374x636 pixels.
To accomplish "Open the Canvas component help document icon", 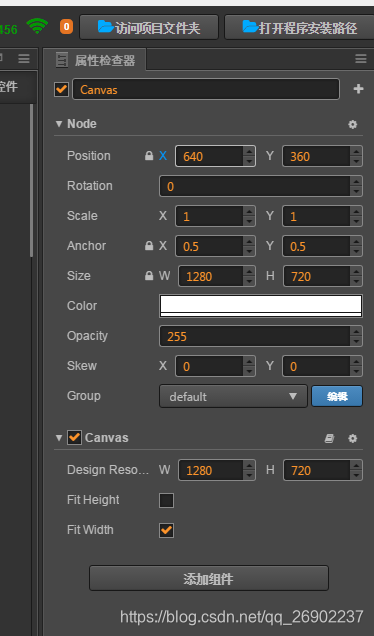I will (x=329, y=438).
